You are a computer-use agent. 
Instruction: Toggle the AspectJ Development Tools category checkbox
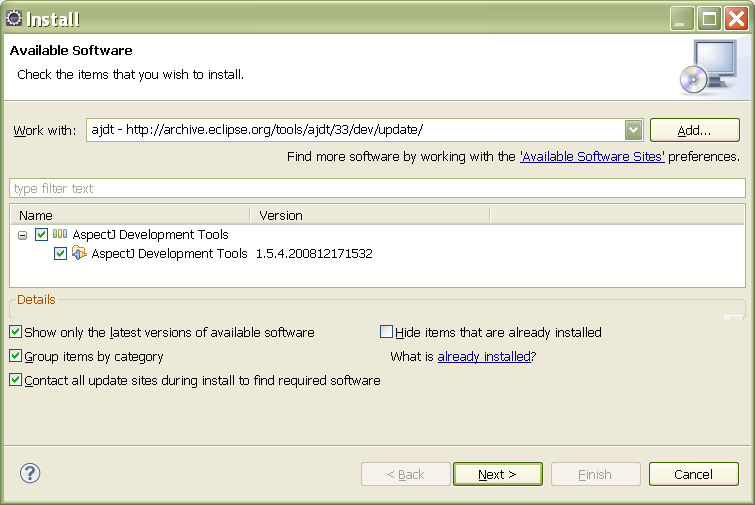coord(41,234)
